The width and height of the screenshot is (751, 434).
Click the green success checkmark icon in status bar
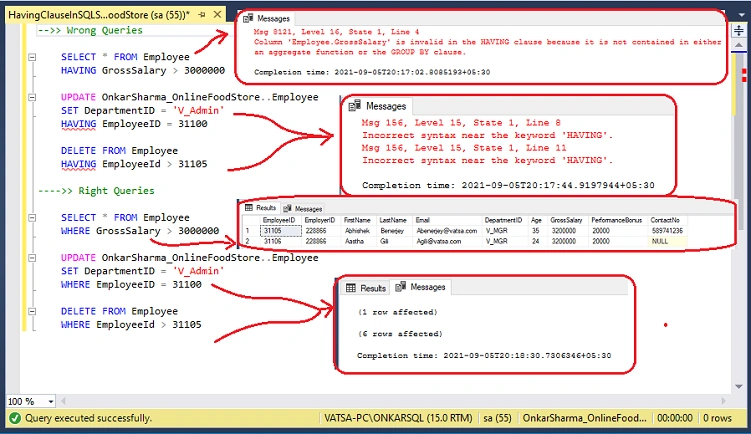pos(15,418)
